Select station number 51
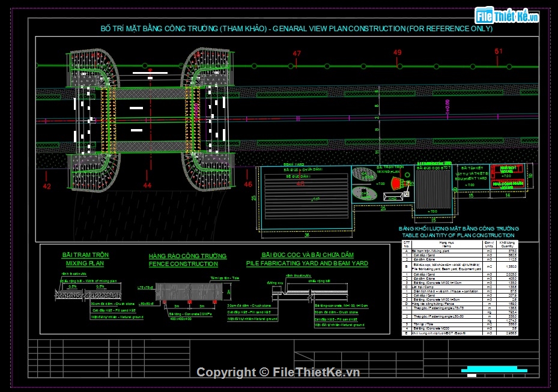The height and width of the screenshot is (392, 558). click(x=498, y=52)
